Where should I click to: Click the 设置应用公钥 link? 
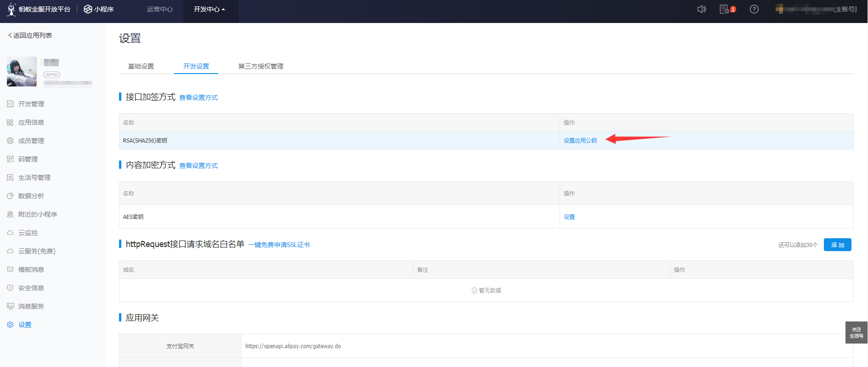[x=580, y=141]
